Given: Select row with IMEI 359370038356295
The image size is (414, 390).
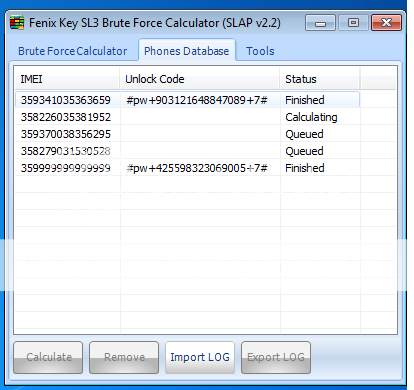Looking at the screenshot, I should [187, 134].
